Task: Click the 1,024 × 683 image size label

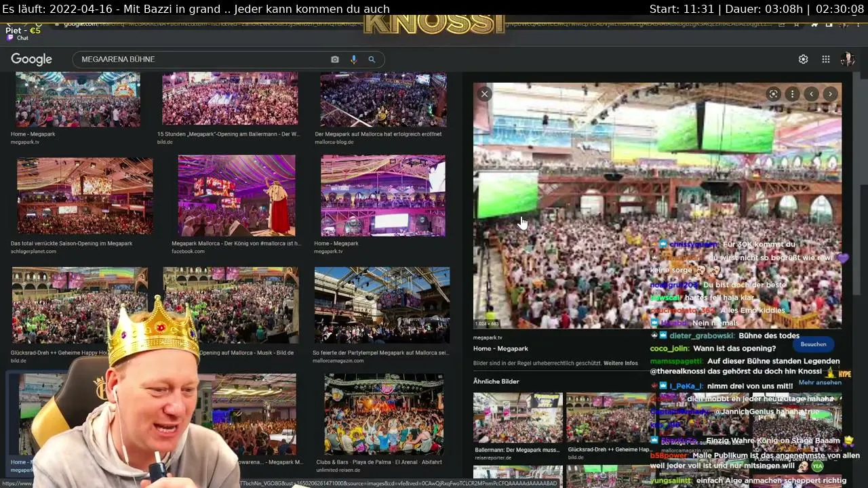Action: tap(487, 324)
